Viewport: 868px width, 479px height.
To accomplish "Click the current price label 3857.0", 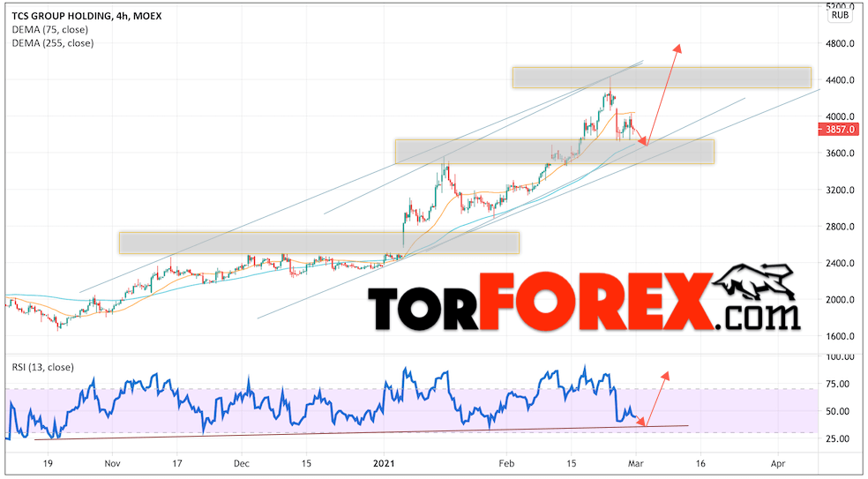I will (839, 130).
